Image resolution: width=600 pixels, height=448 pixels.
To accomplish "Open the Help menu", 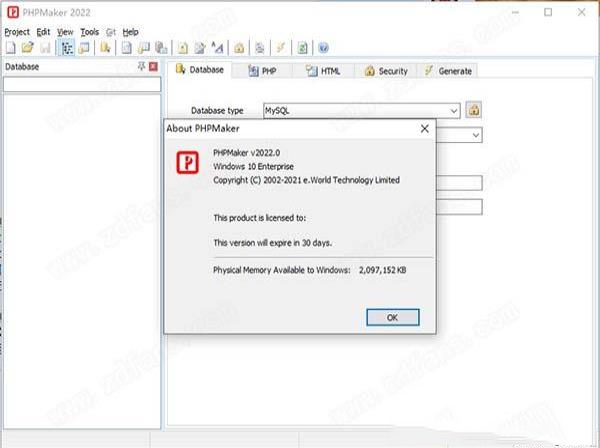I will coord(130,32).
